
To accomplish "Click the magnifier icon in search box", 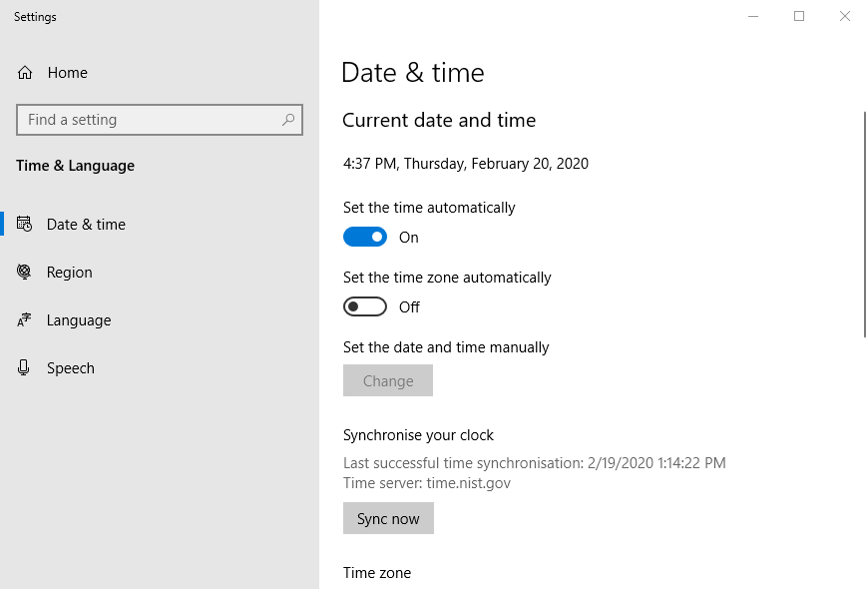I will pos(288,120).
